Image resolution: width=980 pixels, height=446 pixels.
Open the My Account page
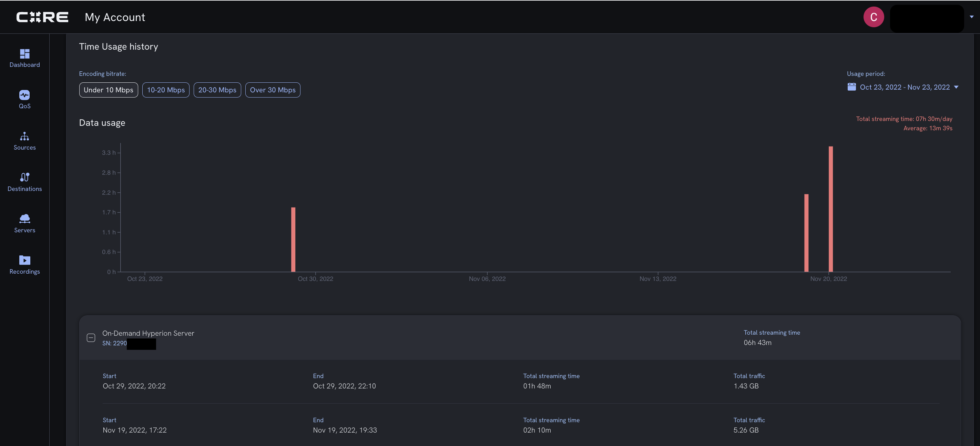click(114, 17)
